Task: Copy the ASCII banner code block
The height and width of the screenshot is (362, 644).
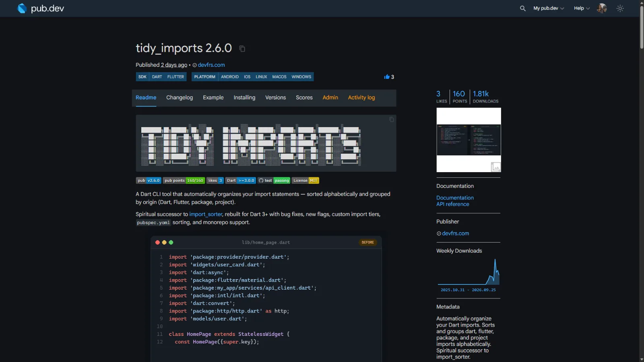Action: coord(391,119)
